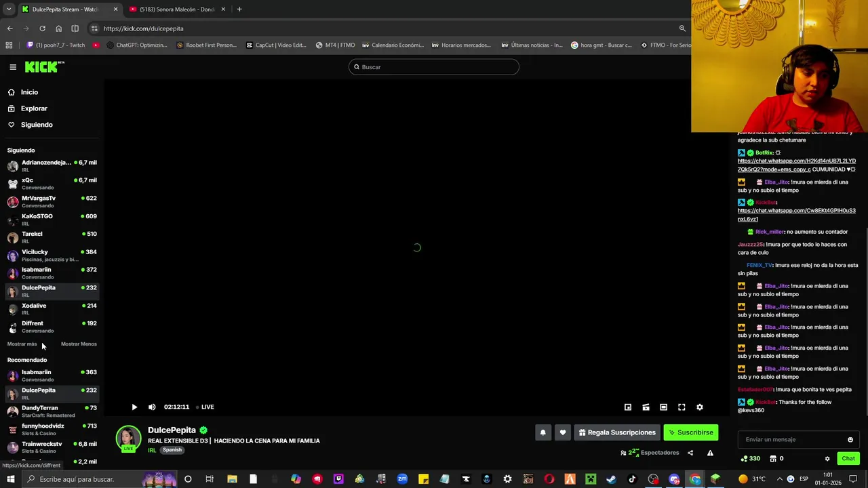Reload the page
Viewport: 868px width, 488px height.
pos(42,28)
